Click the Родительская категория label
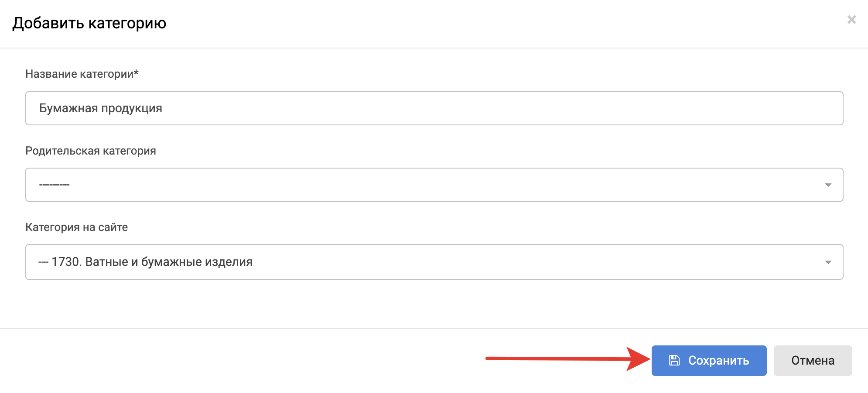The image size is (868, 393). 91,151
